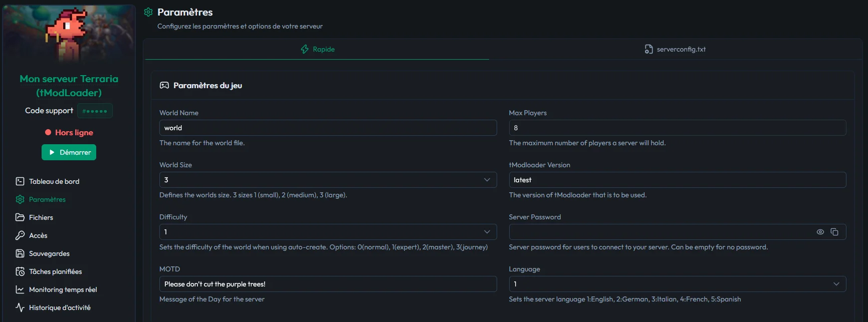The image size is (868, 322).
Task: Click "Defines the worlds size" description
Action: click(253, 195)
